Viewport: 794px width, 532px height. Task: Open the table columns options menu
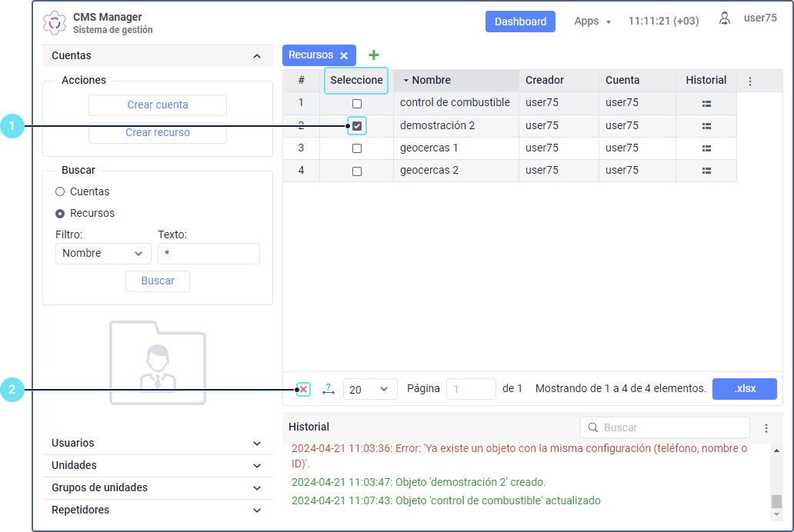(750, 81)
